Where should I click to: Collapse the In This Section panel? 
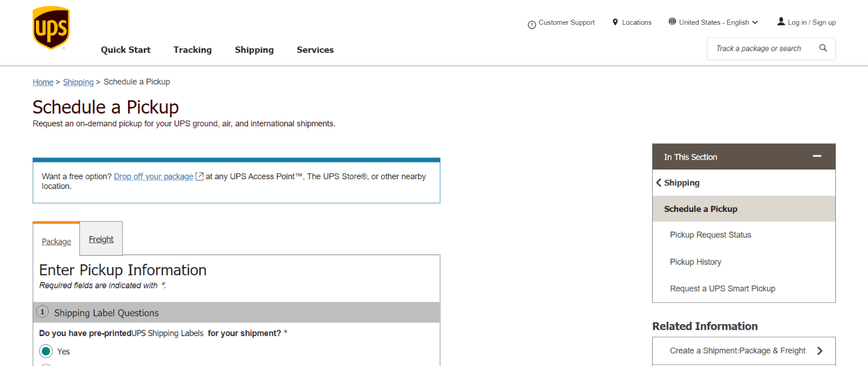(x=816, y=156)
